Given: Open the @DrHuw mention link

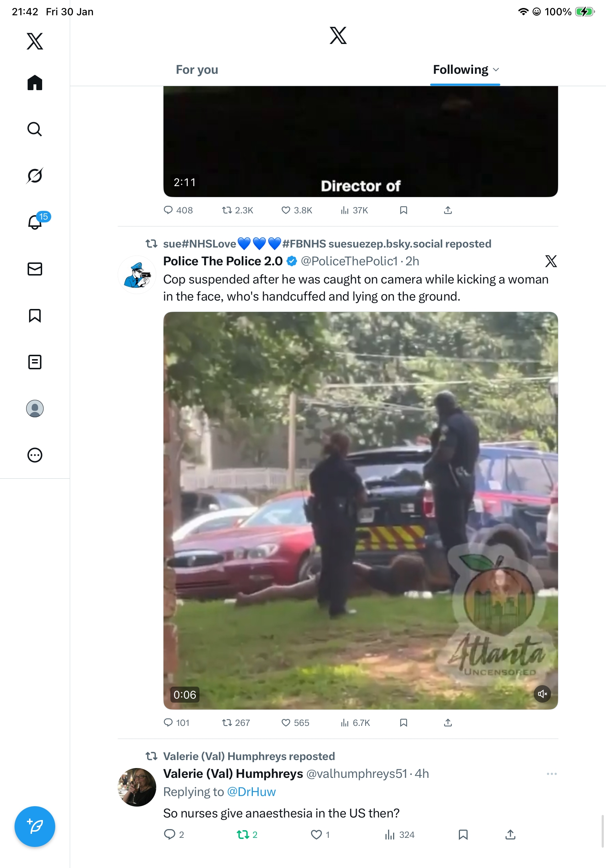Looking at the screenshot, I should pyautogui.click(x=251, y=791).
